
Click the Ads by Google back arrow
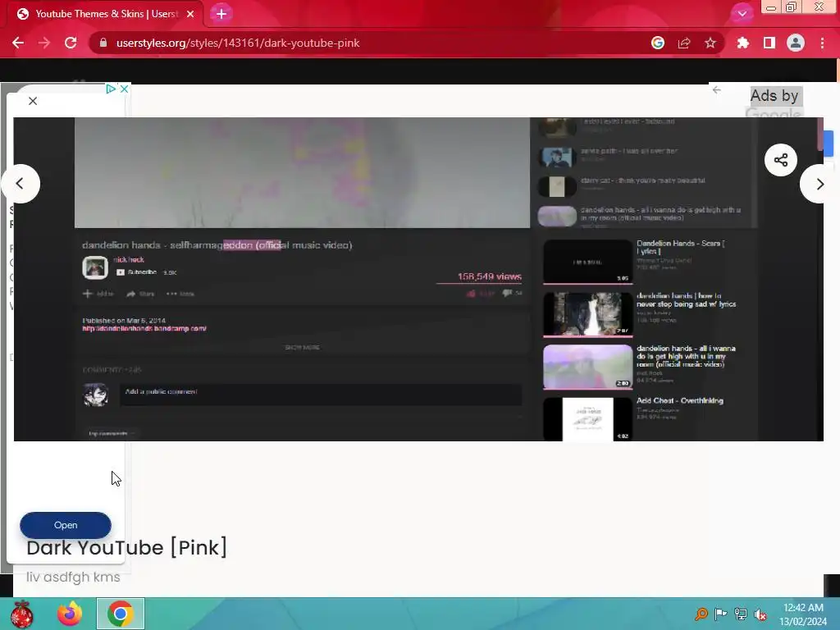tap(717, 90)
